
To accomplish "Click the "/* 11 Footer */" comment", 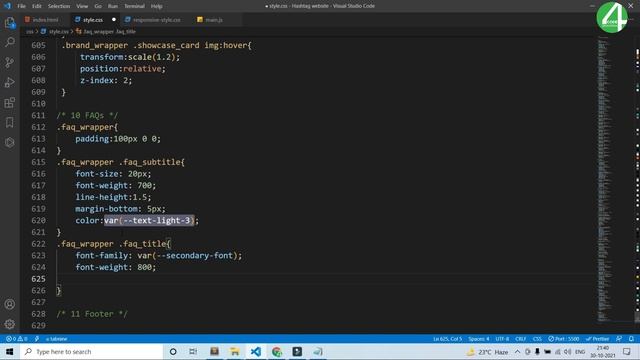I will 92,314.
